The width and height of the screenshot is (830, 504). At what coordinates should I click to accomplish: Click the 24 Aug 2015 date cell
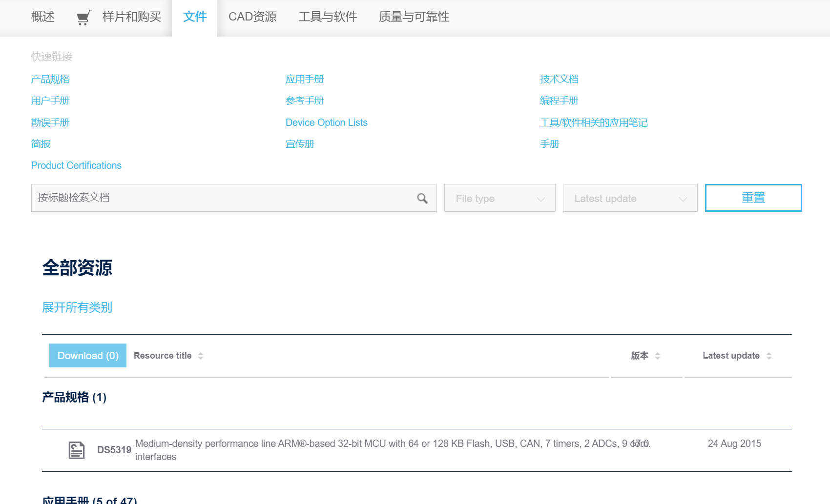(x=734, y=444)
